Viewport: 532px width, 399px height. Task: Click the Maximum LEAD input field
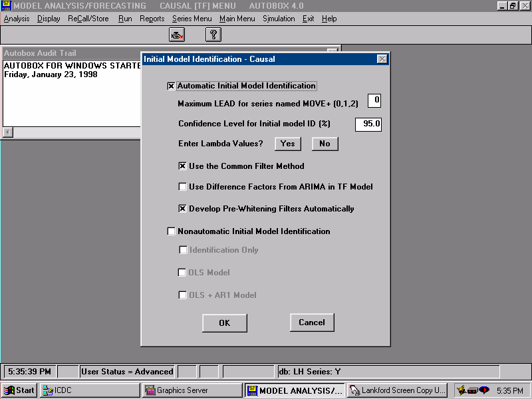pyautogui.click(x=374, y=101)
